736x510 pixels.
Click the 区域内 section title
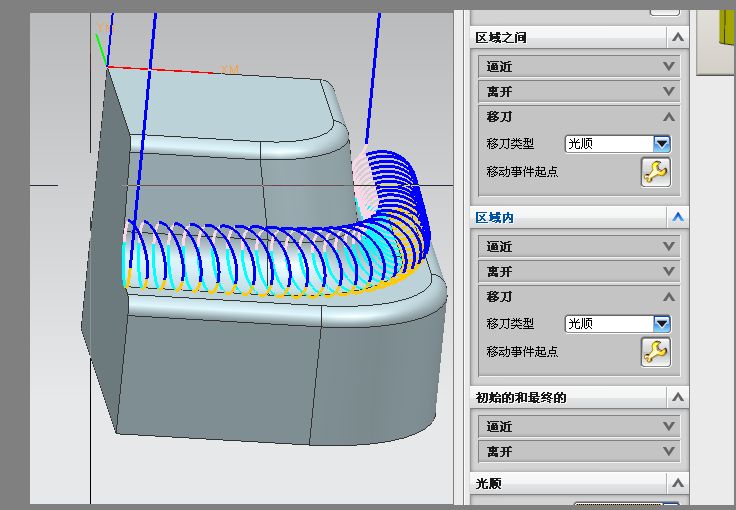coord(494,217)
